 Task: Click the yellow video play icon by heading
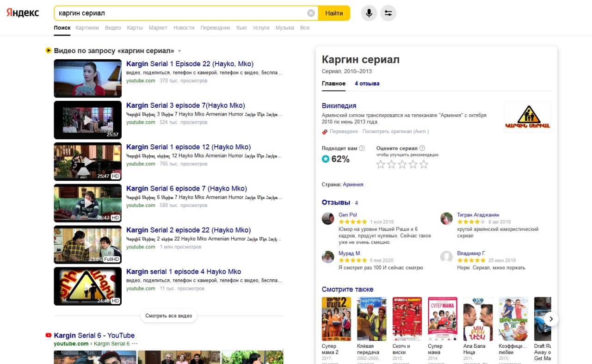point(48,50)
